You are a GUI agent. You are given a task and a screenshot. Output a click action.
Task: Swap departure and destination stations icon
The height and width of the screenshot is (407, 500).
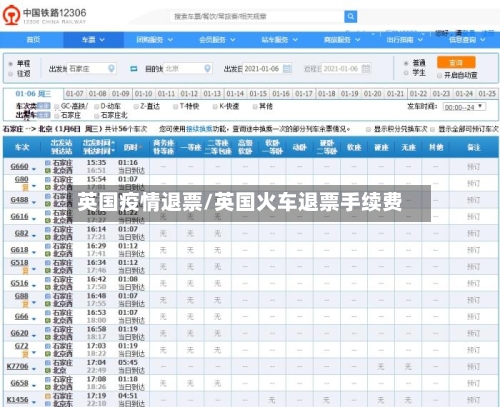pyautogui.click(x=134, y=69)
